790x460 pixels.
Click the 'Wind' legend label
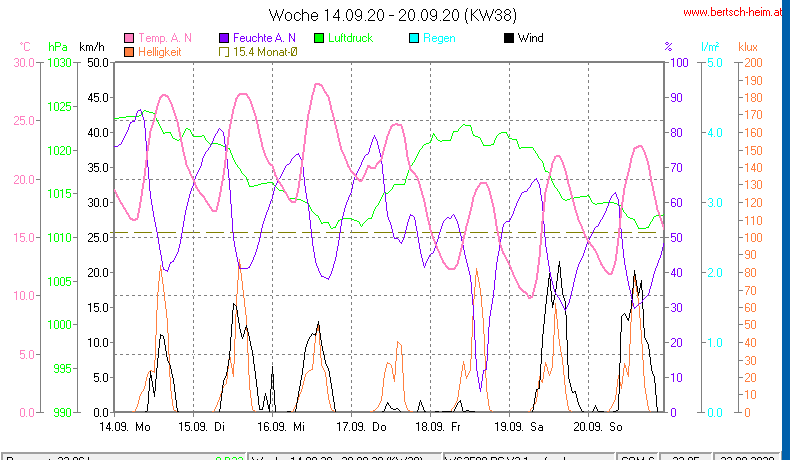[531, 38]
